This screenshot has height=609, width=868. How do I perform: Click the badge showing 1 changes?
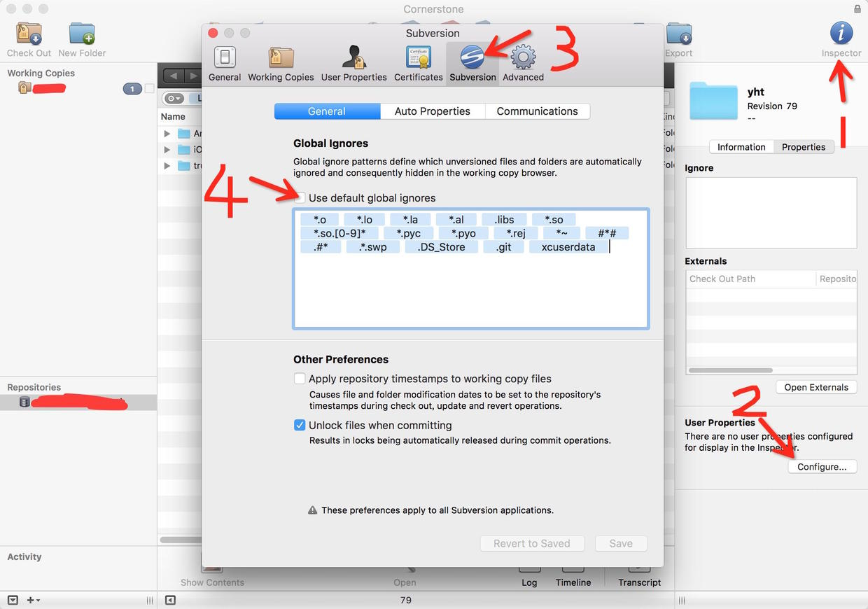pos(132,89)
